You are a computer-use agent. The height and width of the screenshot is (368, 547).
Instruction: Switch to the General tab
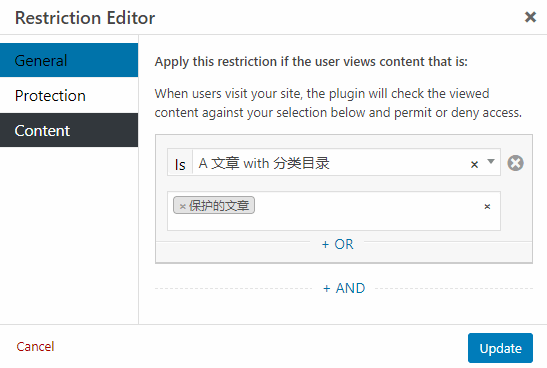[x=69, y=60]
